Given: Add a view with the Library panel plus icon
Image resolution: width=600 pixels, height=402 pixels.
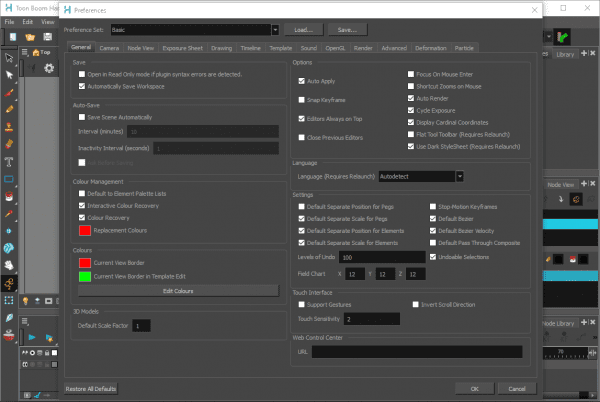Looking at the screenshot, I should [584, 54].
